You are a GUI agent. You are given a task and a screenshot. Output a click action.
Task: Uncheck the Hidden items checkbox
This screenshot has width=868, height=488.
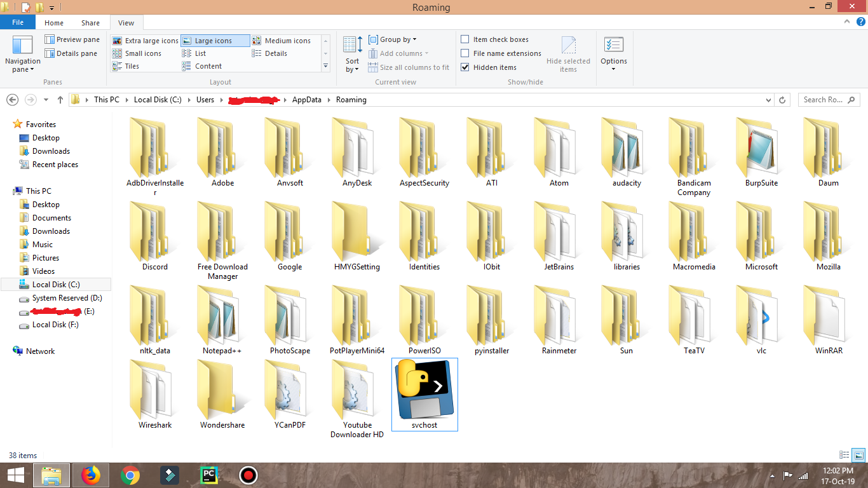coord(489,67)
